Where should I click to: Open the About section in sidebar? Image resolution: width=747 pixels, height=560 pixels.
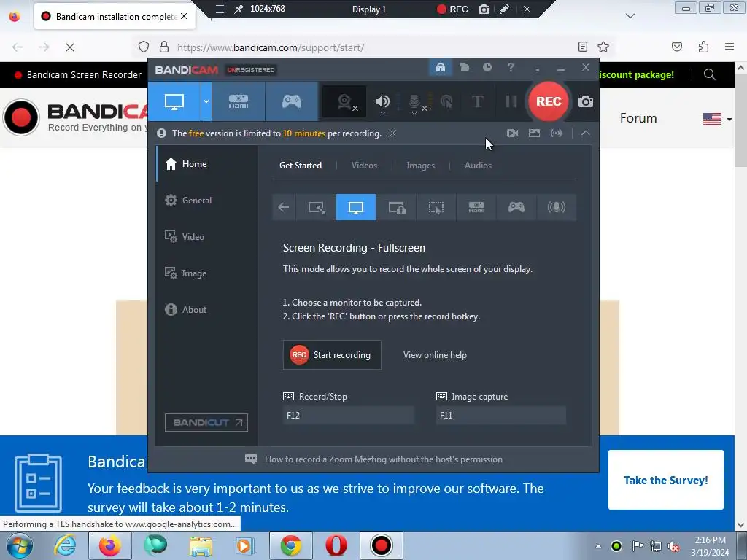[206, 309]
